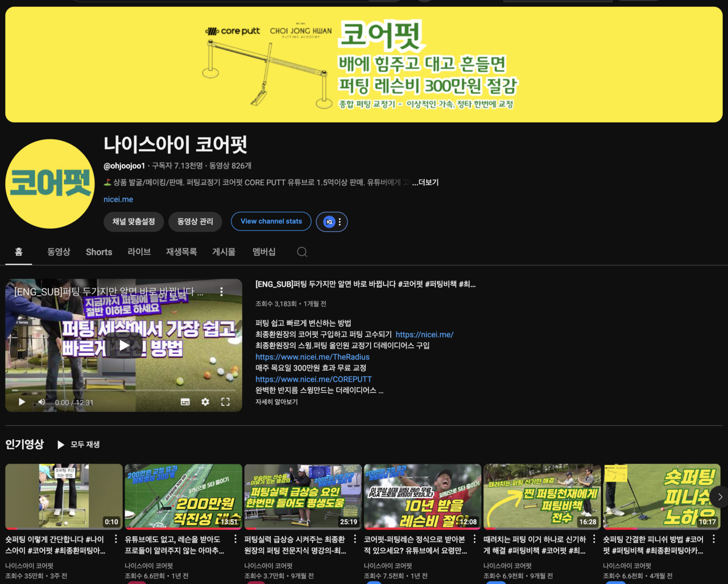Toggle subtitles on the featured video player
728x584 pixels.
[185, 402]
